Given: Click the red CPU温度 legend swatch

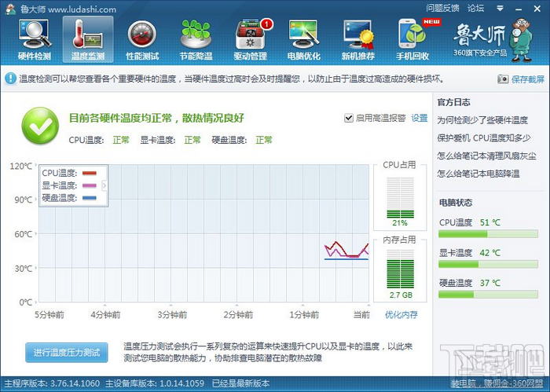Looking at the screenshot, I should click(89, 173).
